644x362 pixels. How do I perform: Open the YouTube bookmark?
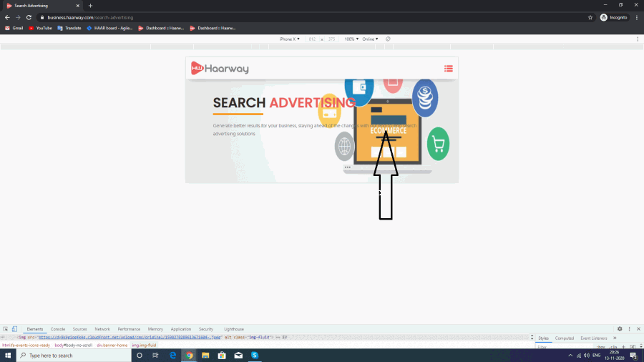coord(40,28)
